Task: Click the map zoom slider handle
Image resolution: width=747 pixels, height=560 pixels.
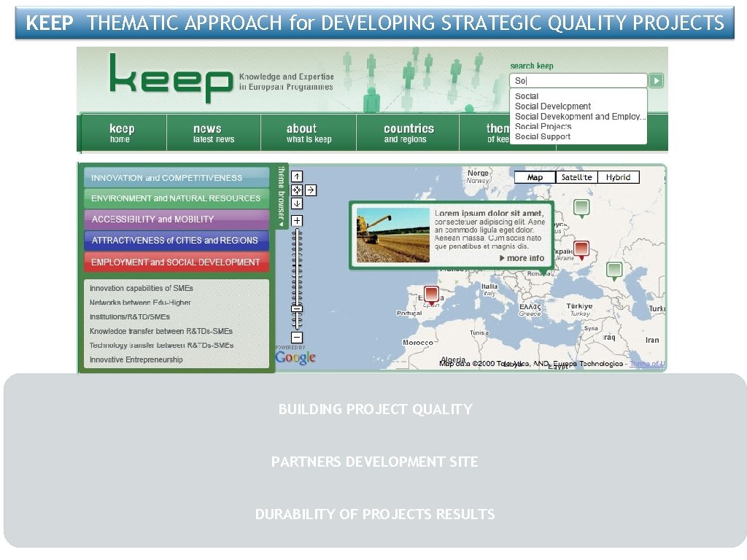Action: coord(297,309)
